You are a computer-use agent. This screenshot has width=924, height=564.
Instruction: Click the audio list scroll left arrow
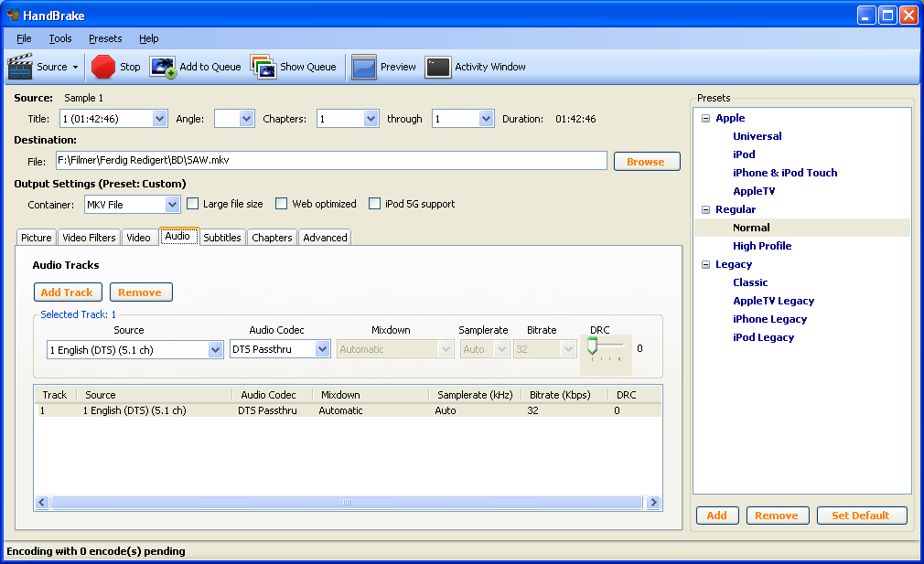tap(41, 502)
